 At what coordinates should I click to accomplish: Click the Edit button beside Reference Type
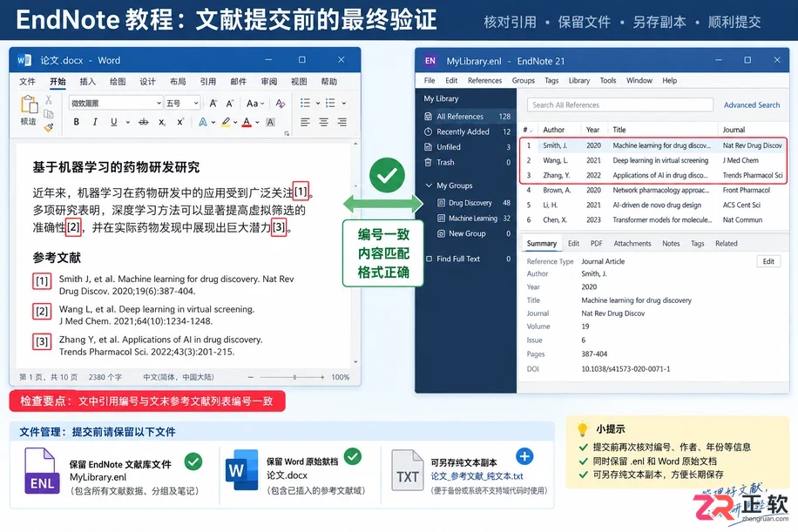pyautogui.click(x=768, y=261)
